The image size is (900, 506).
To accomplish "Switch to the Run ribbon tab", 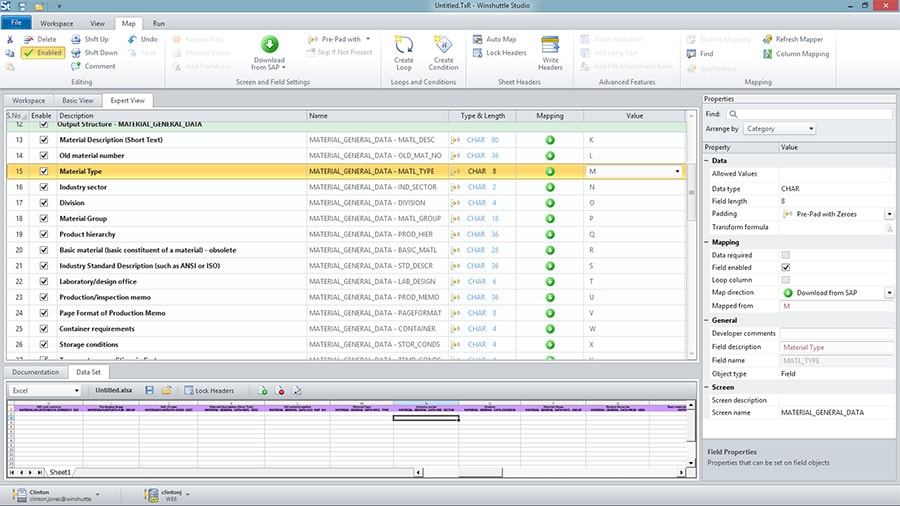I will [159, 22].
